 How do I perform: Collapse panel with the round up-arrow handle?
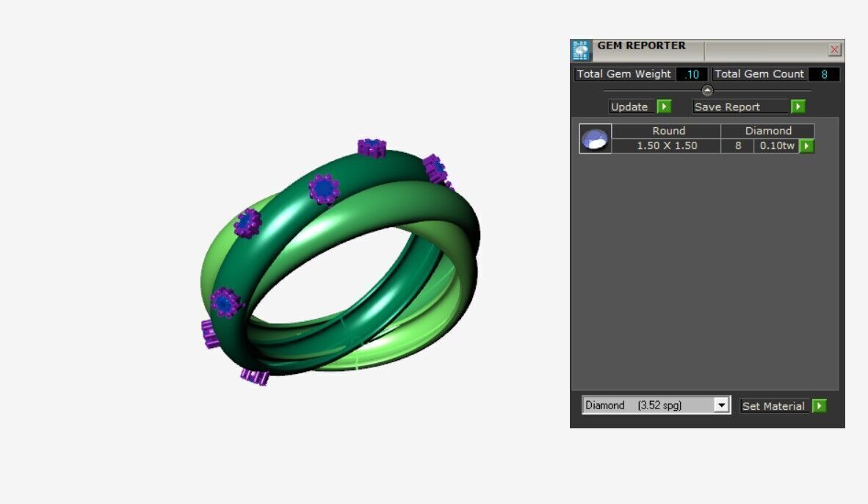pos(707,90)
